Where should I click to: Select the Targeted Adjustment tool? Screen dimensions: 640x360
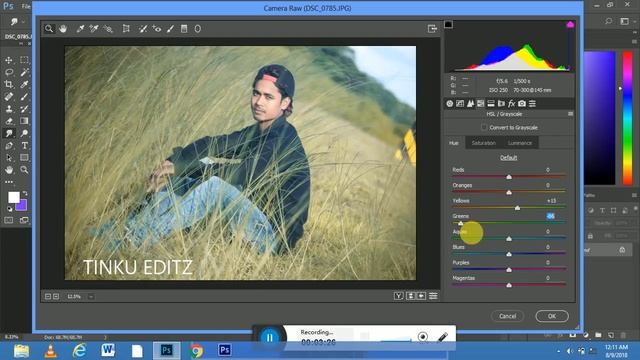click(108, 29)
